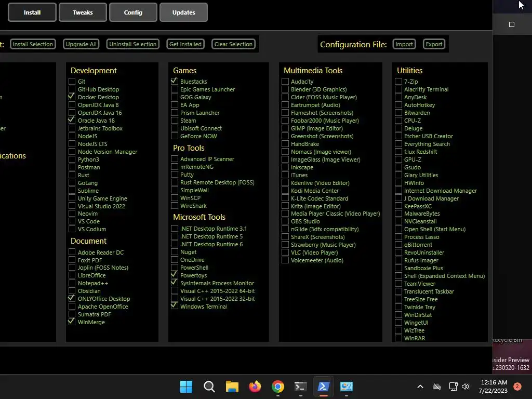Open last taskbar app with monitor icon
The height and width of the screenshot is (399, 532).
click(x=347, y=387)
